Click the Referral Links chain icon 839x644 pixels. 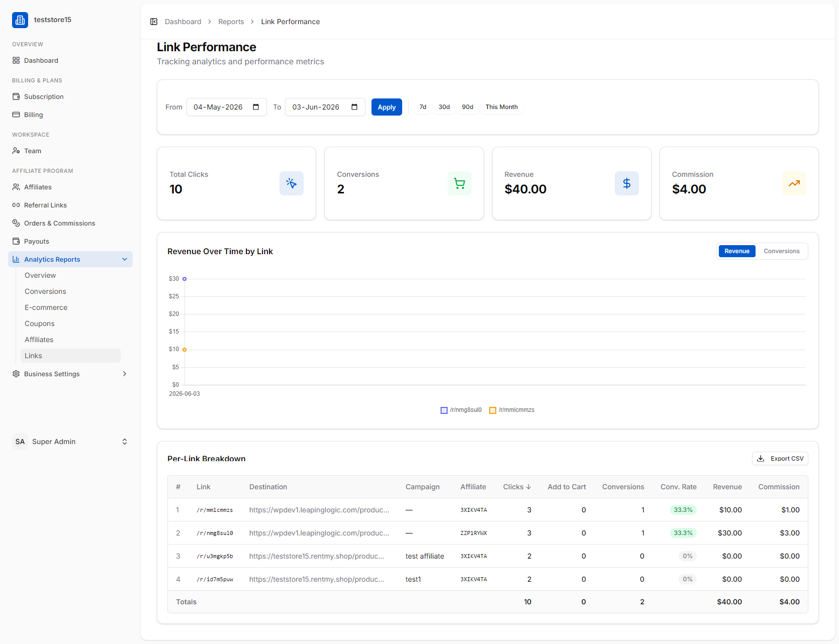(16, 205)
